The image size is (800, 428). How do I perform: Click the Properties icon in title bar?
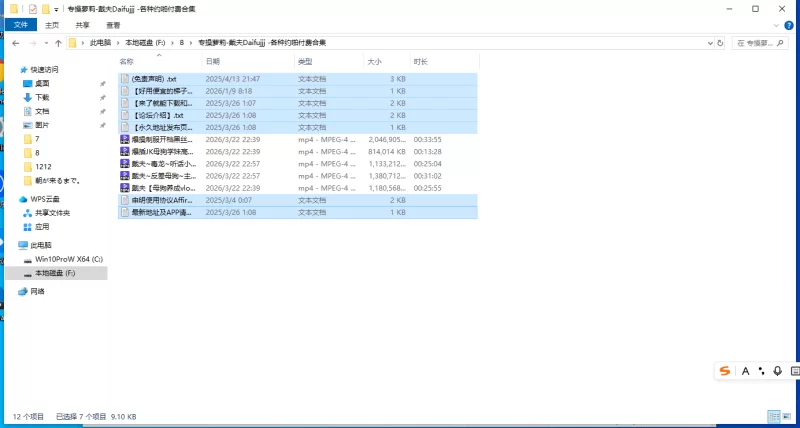[32, 8]
